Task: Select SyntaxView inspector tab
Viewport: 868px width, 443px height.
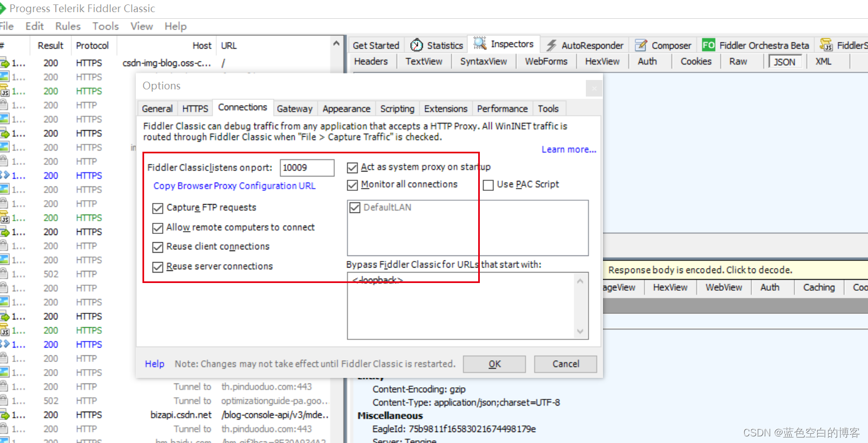Action: coord(484,61)
